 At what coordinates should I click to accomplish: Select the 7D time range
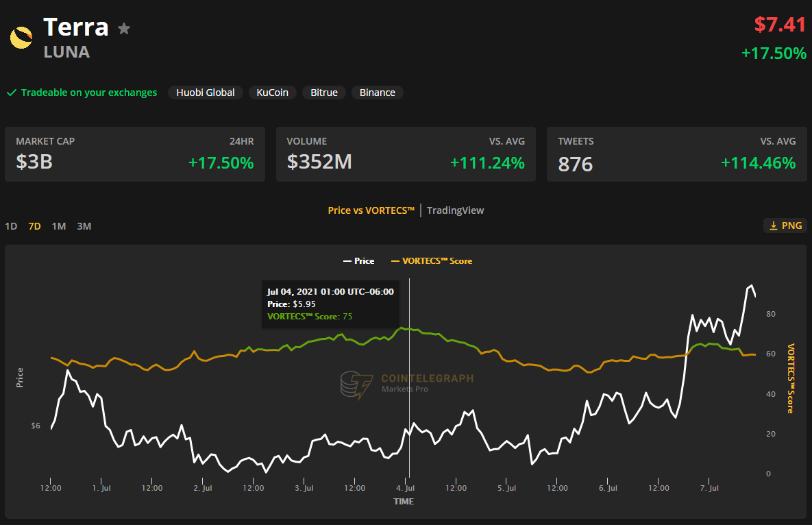34,226
